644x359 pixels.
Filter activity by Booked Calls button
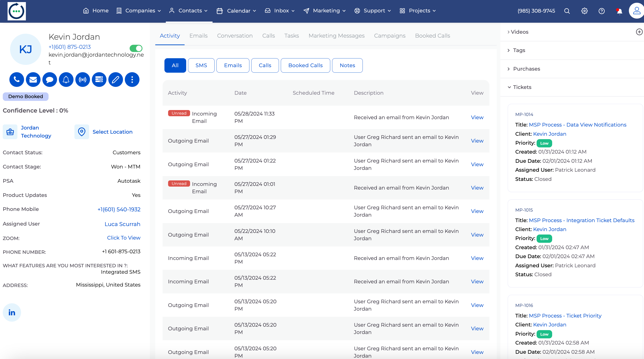click(305, 65)
